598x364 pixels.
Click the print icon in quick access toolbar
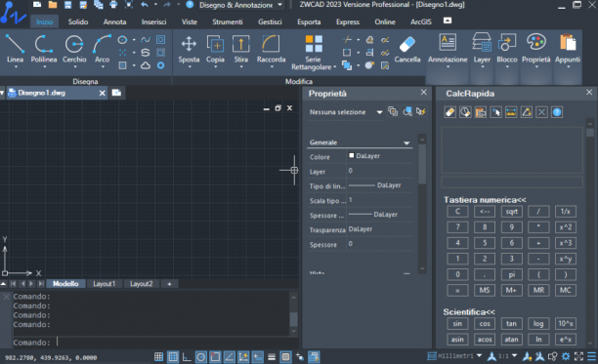point(113,5)
